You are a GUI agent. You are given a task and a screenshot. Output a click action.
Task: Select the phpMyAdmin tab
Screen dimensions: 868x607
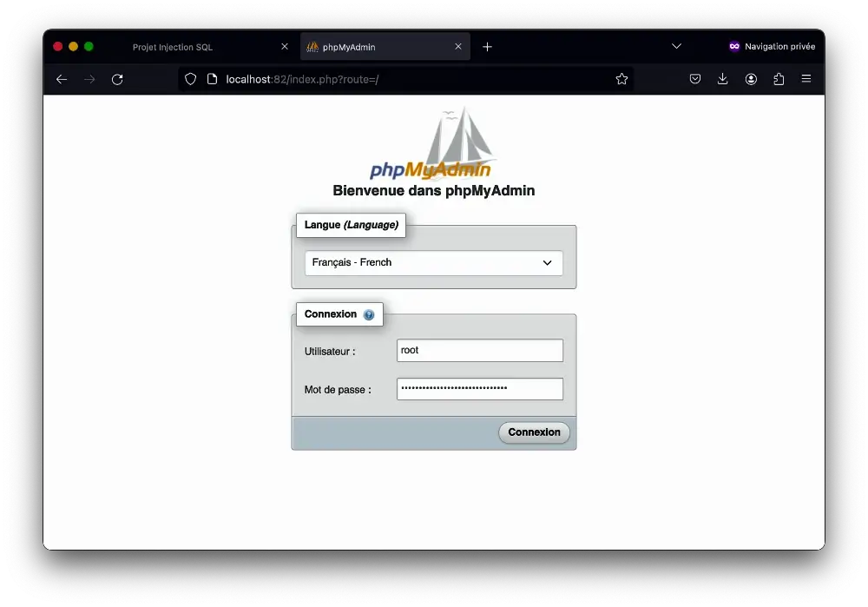(385, 47)
